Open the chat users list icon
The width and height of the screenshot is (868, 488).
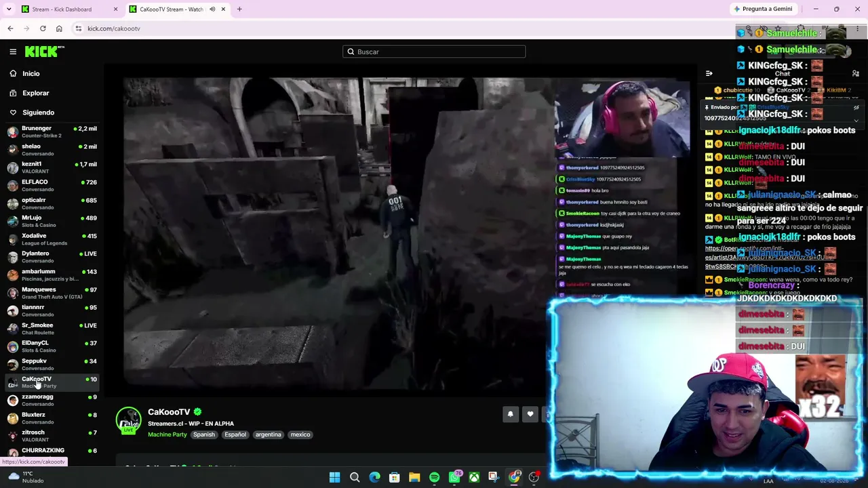pos(856,73)
